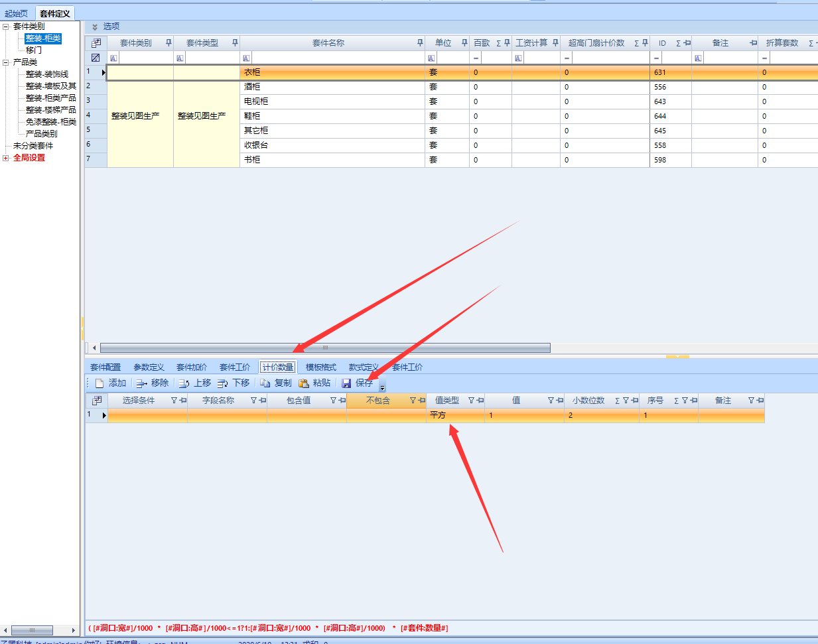The image size is (818, 644).
Task: Select 移门 in the category tree
Action: click(34, 50)
